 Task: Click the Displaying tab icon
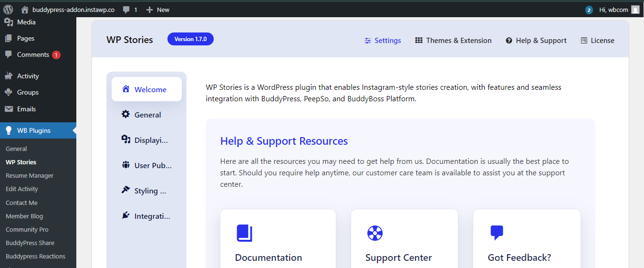pyautogui.click(x=126, y=139)
